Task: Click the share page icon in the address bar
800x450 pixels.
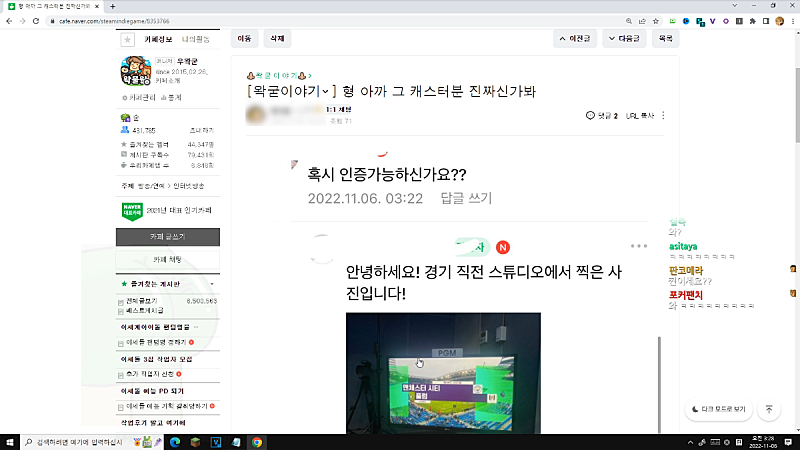Action: [642, 21]
